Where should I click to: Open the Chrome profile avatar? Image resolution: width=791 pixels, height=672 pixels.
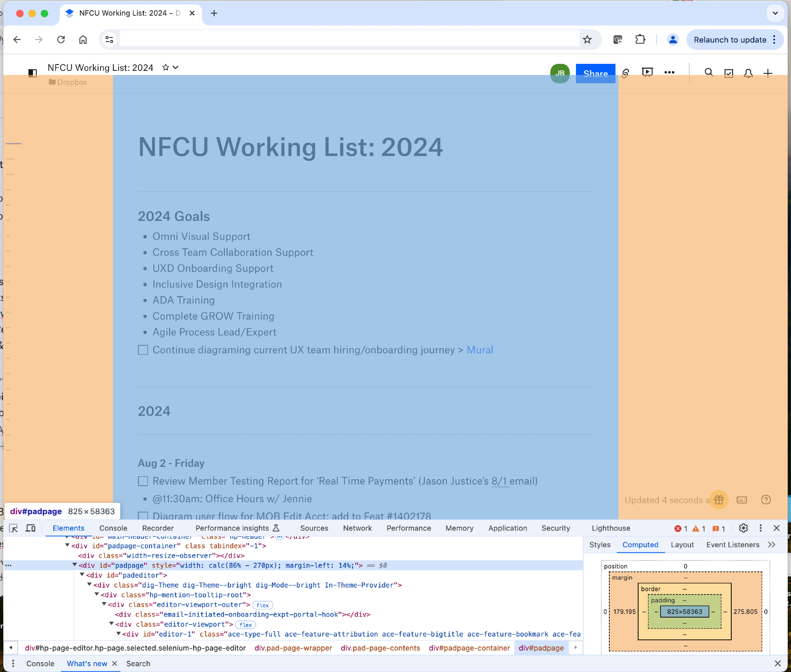[673, 40]
